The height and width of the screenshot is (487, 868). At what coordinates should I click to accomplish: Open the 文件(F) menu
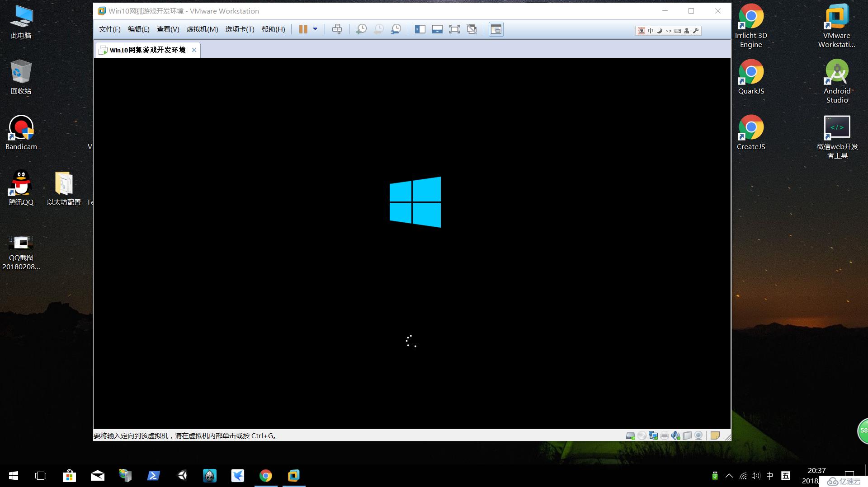(x=109, y=29)
